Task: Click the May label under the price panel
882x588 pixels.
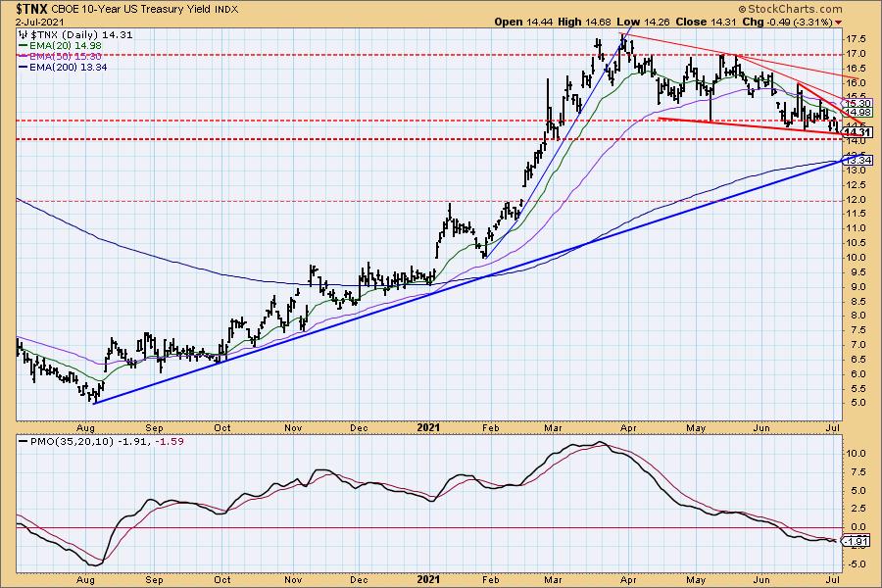Action: pos(696,427)
